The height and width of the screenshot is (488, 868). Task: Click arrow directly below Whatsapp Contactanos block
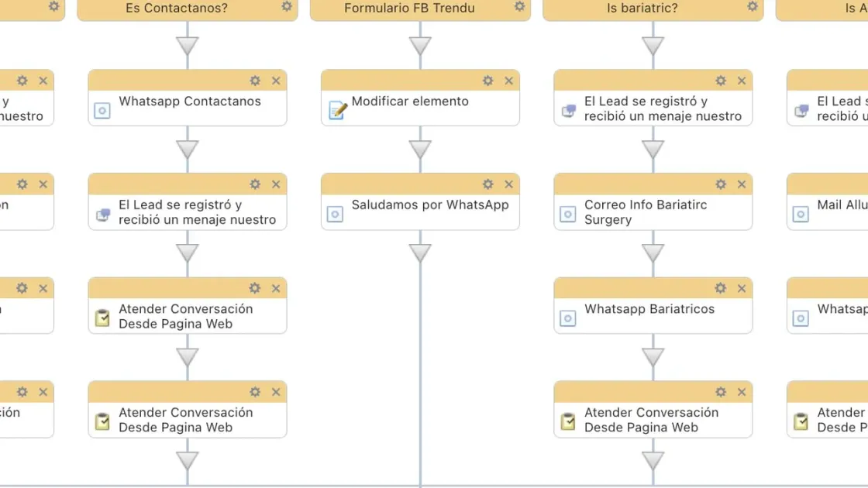[188, 150]
